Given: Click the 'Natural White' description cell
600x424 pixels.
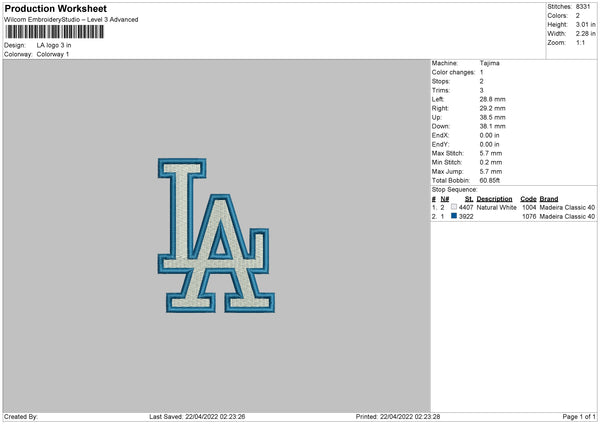Looking at the screenshot, I should 497,207.
